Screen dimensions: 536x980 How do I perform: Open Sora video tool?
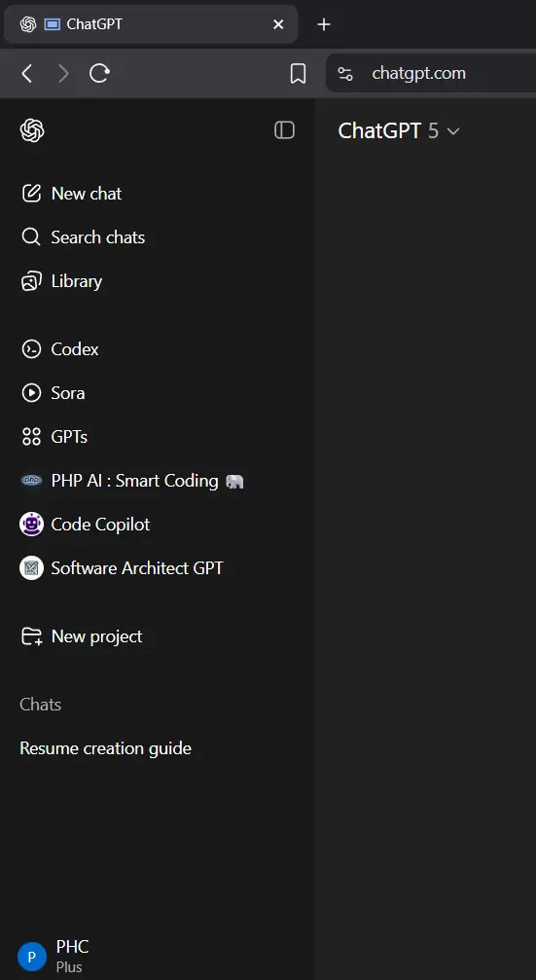[158, 392]
